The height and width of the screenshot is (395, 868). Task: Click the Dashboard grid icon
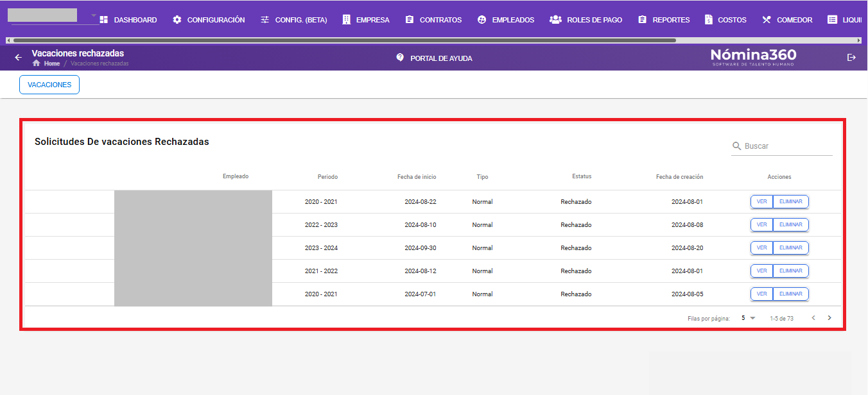104,20
